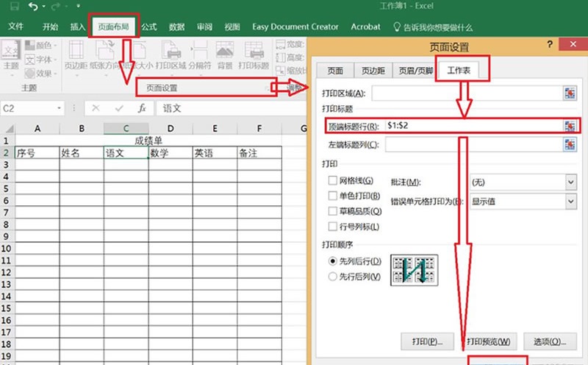Open the 错误单元格打印为 dropdown showing 显示值

tap(523, 202)
